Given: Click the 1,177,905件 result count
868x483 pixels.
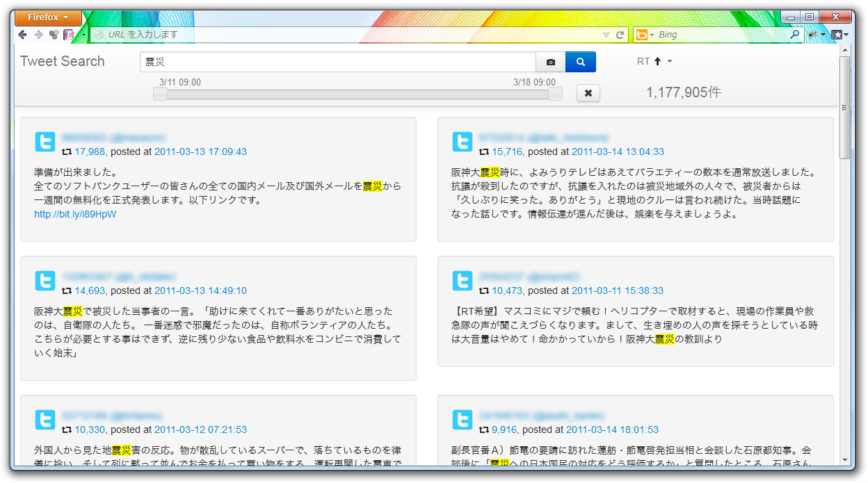Looking at the screenshot, I should coord(684,92).
